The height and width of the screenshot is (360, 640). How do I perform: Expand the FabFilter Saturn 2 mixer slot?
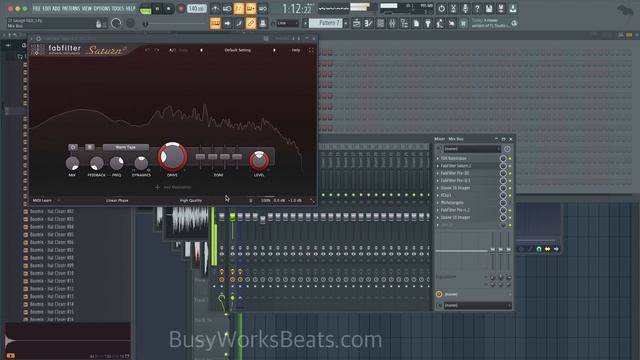pos(438,166)
